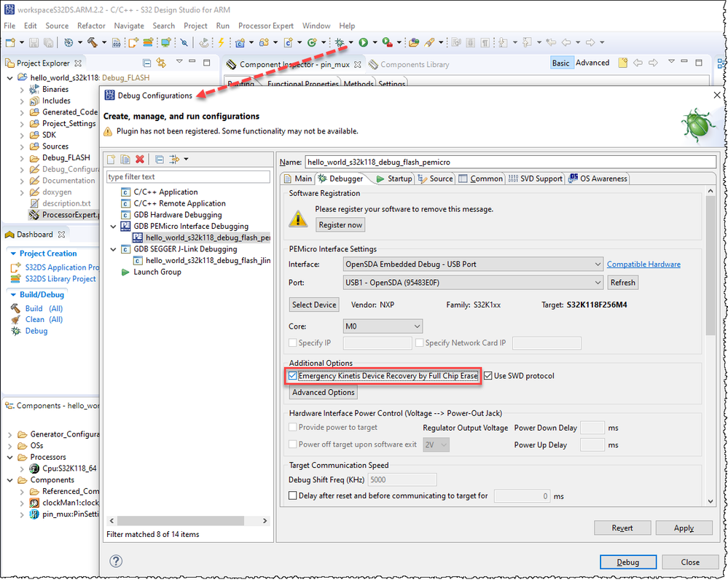
Task: Click the Build hammer toolbar icon
Action: [x=93, y=43]
